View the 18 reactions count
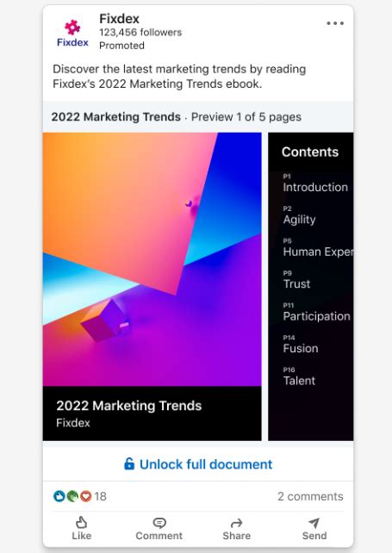 (x=100, y=496)
